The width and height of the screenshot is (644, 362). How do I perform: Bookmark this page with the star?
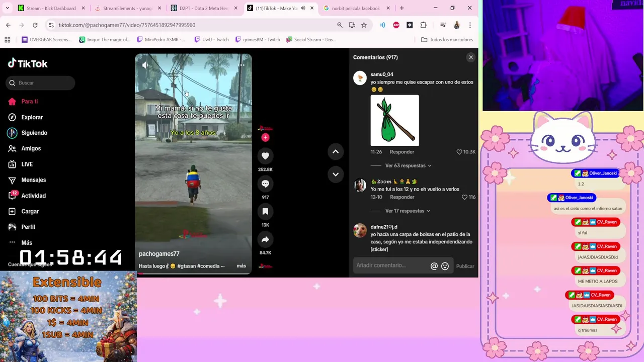point(364,25)
